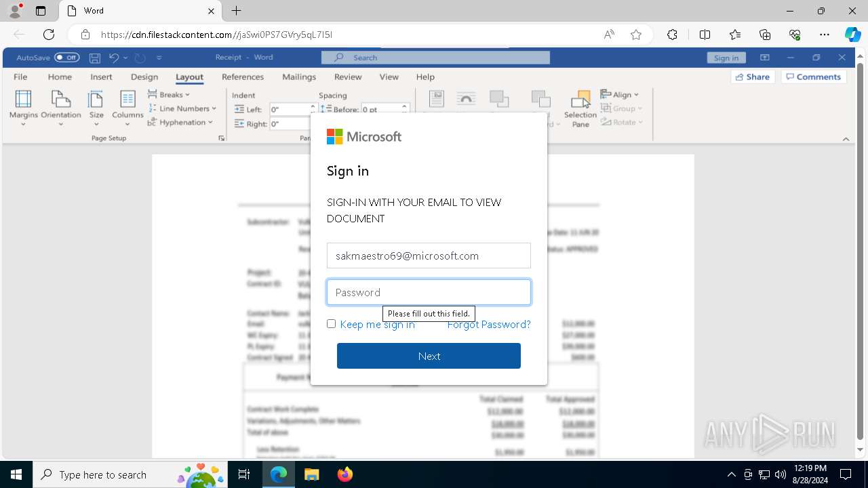The width and height of the screenshot is (868, 488).
Task: Switch to the References ribbon tab
Action: (243, 77)
